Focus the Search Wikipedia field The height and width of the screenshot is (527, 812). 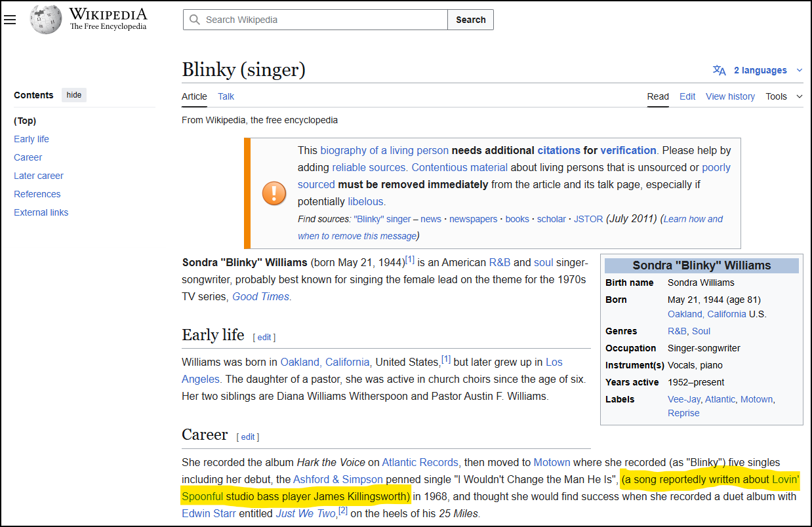pyautogui.click(x=315, y=20)
